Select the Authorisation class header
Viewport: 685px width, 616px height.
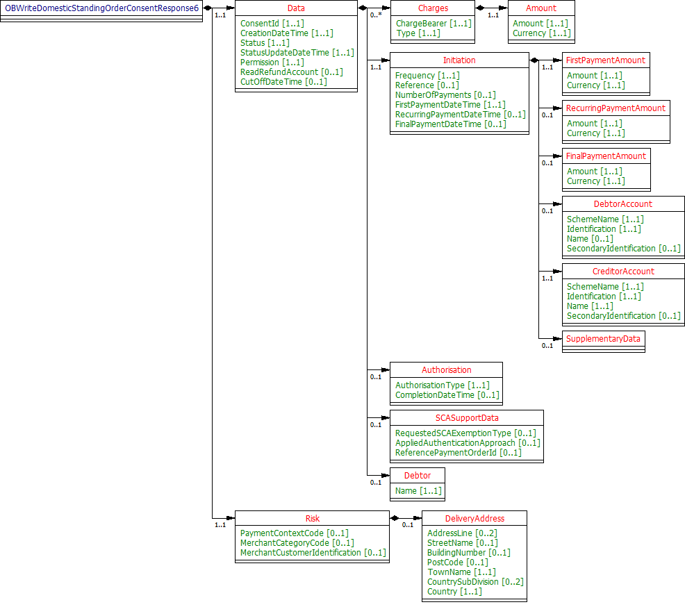pyautogui.click(x=446, y=370)
